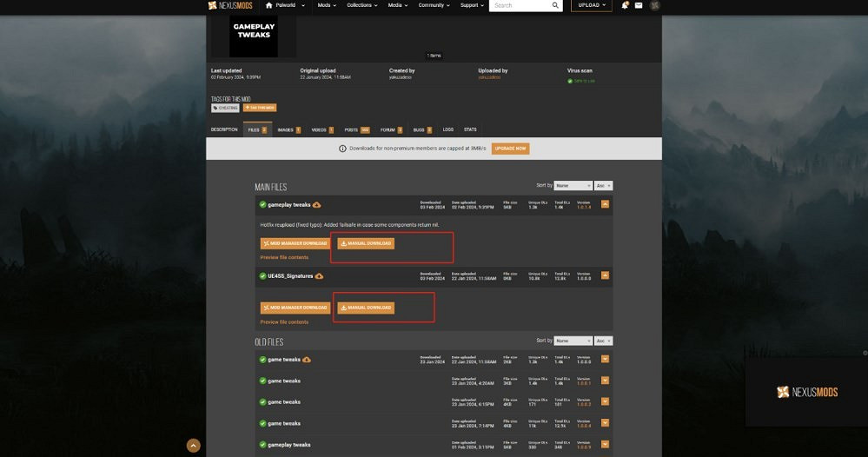This screenshot has height=457, width=868.
Task: Collapse the UE4SS_Signatures file entry
Action: tap(605, 276)
